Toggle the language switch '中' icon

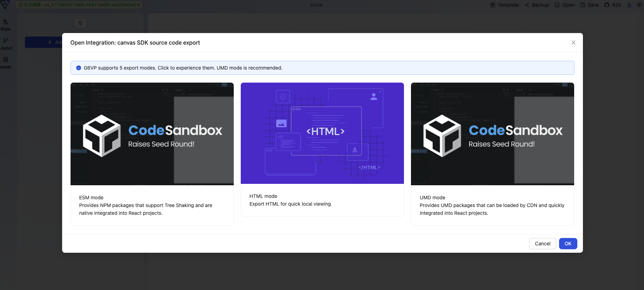pos(639,5)
